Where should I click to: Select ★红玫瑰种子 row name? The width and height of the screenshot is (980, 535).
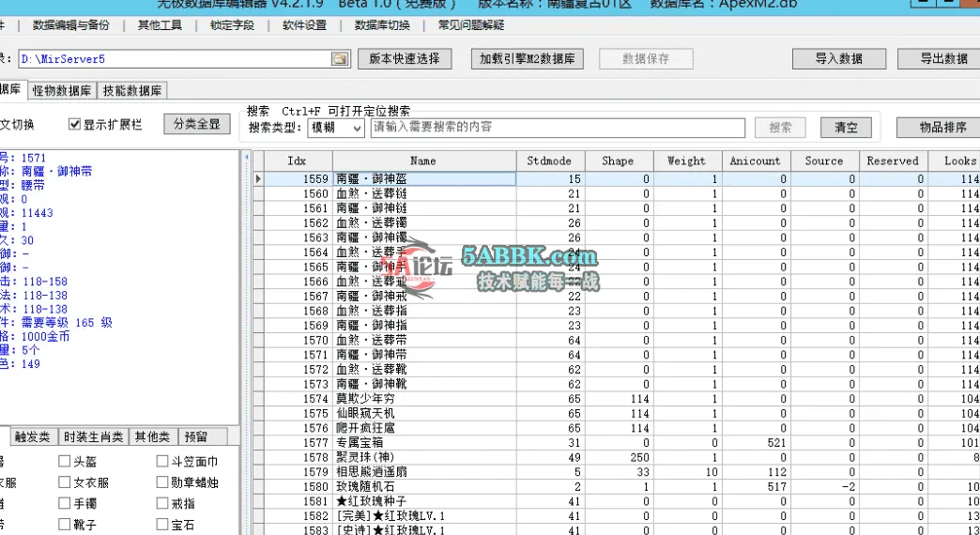coord(424,501)
